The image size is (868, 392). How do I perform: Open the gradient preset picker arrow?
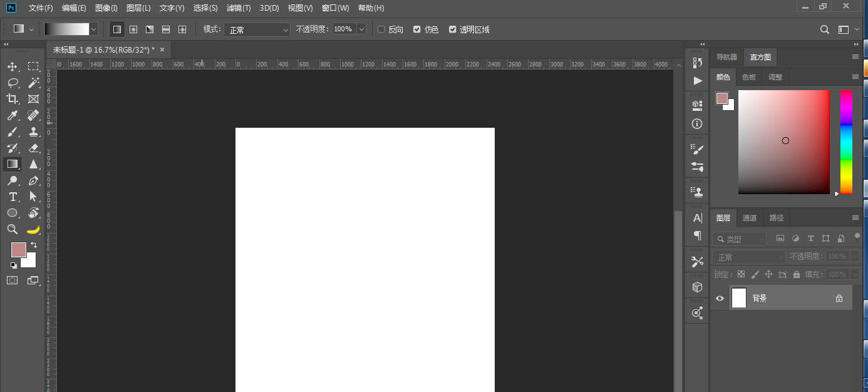[94, 29]
